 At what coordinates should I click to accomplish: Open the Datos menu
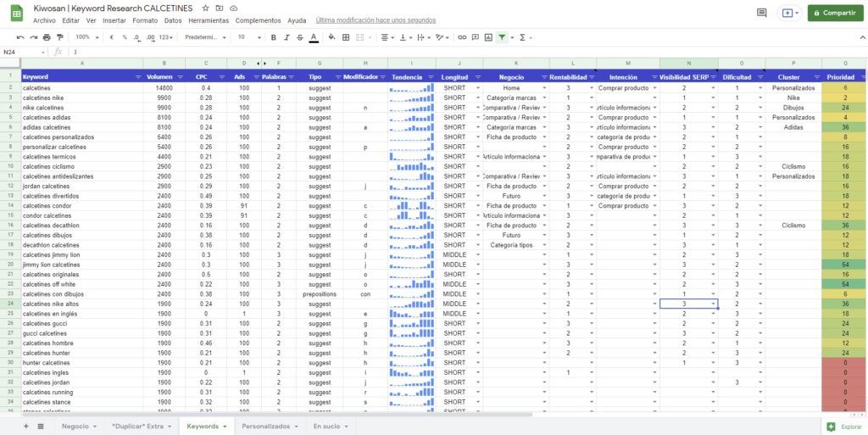(x=173, y=20)
